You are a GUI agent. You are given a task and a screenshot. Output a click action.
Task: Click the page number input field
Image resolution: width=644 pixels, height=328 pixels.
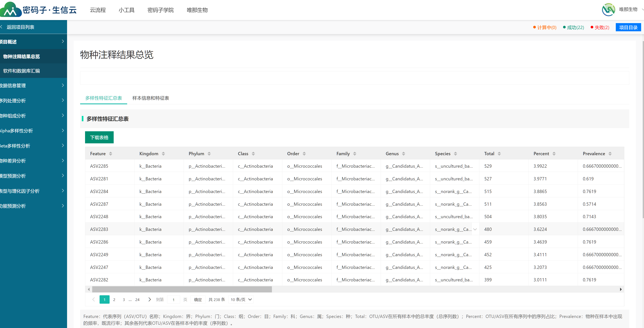pos(173,300)
